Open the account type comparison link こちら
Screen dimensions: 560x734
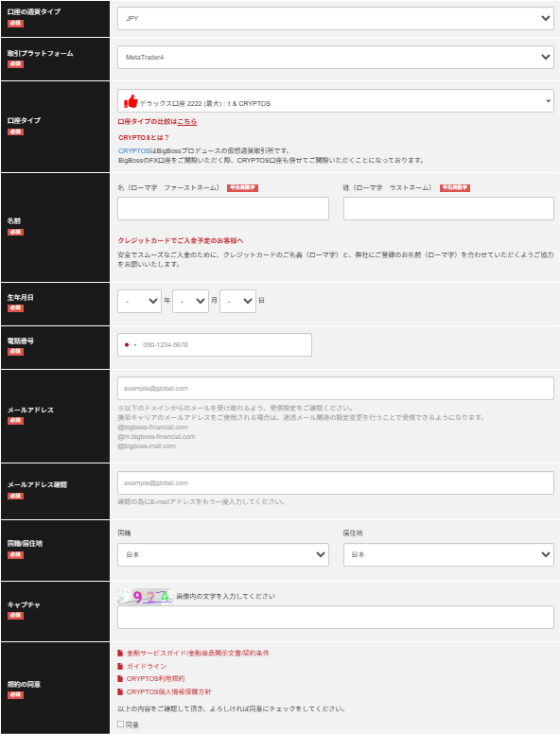tap(186, 122)
